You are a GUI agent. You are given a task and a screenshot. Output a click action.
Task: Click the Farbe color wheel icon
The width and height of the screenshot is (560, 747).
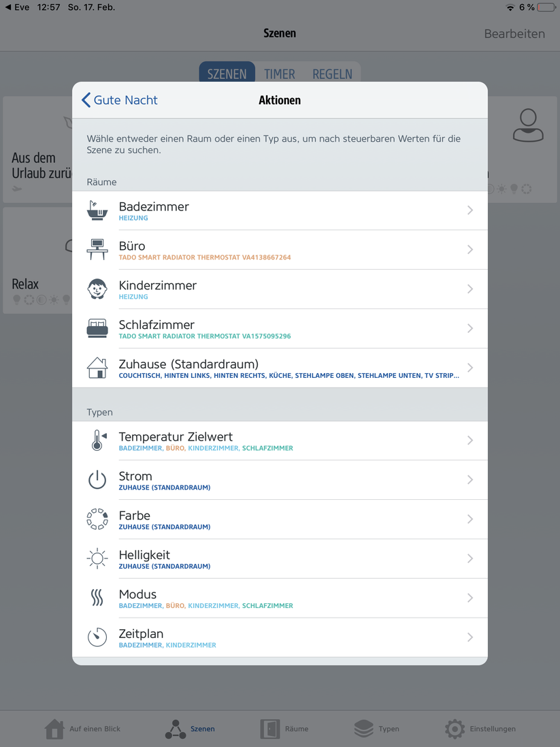(x=97, y=519)
